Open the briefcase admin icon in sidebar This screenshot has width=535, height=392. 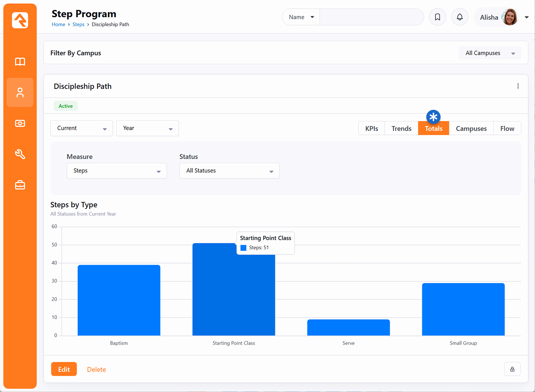[x=20, y=185]
